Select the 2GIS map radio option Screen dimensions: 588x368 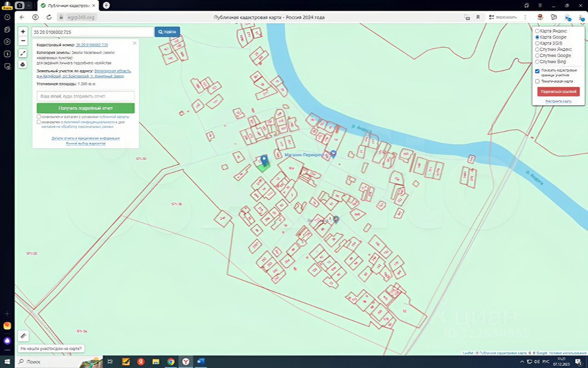tap(537, 43)
